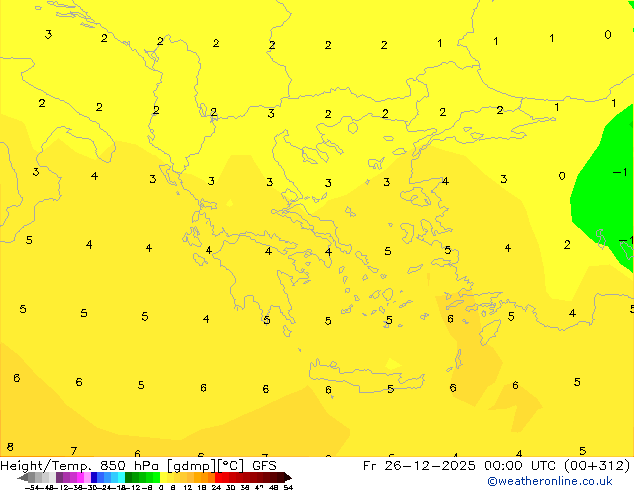The width and height of the screenshot is (634, 490).
Task: Pick the cyan swatch in temperature legend
Action: [x=121, y=477]
